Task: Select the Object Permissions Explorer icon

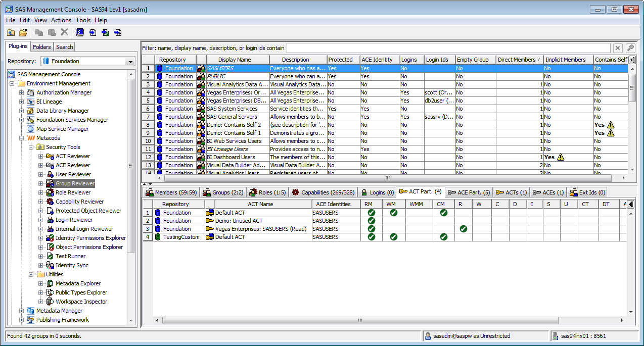Action: coord(50,247)
